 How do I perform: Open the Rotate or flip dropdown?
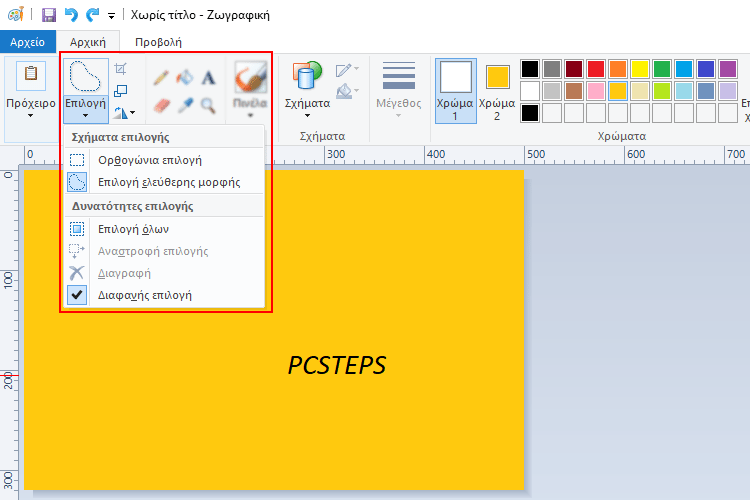(124, 113)
